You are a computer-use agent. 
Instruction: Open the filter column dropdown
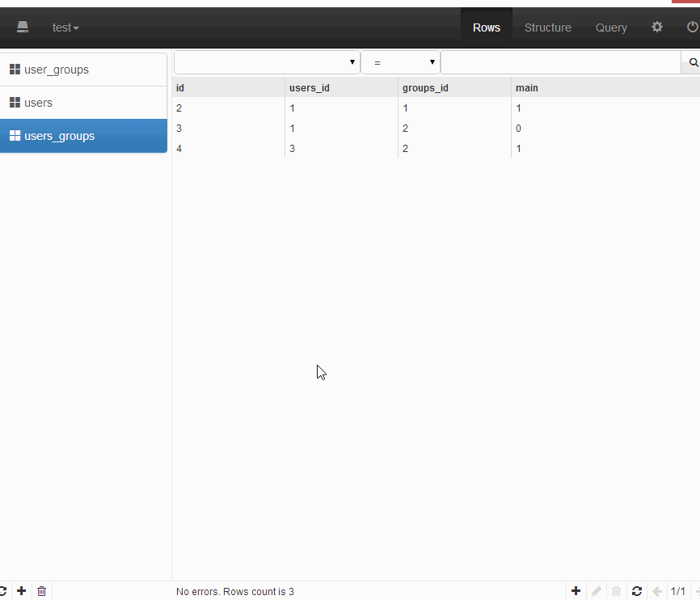(267, 62)
